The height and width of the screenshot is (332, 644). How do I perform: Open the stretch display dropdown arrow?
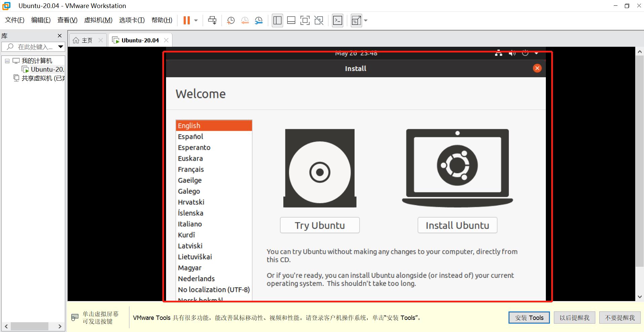point(366,21)
